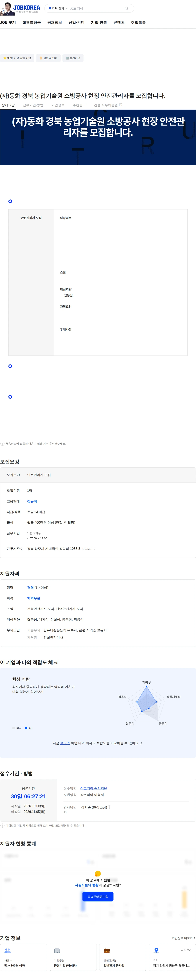Image resolution: width=196 pixels, height=980 pixels.
Task: Click the chevron after the fit-check login message
Action: click(142, 743)
